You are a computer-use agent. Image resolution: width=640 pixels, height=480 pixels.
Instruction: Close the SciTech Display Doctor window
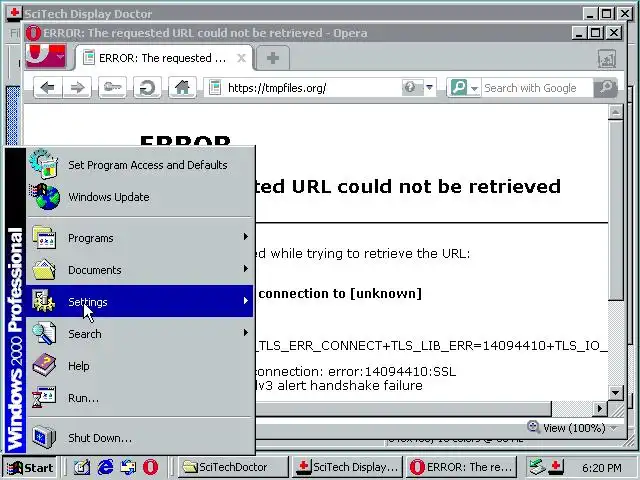coord(625,14)
